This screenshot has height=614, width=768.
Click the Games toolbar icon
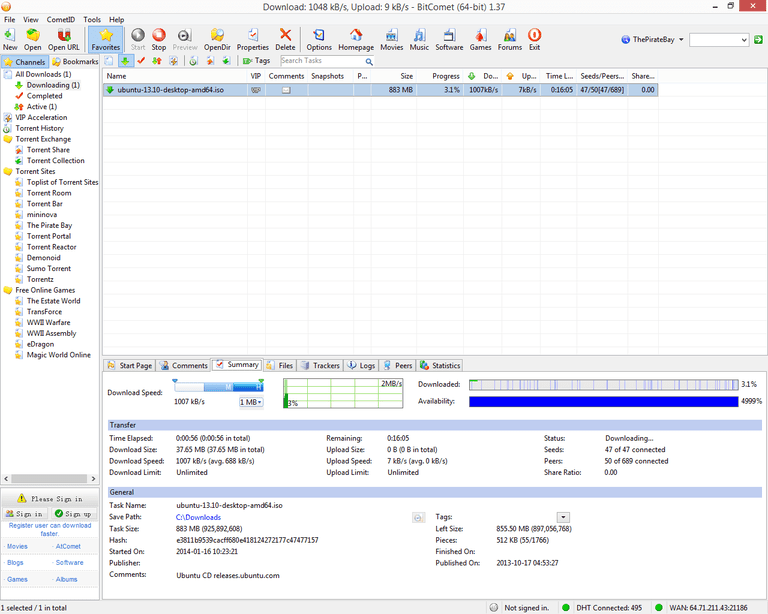[x=480, y=39]
